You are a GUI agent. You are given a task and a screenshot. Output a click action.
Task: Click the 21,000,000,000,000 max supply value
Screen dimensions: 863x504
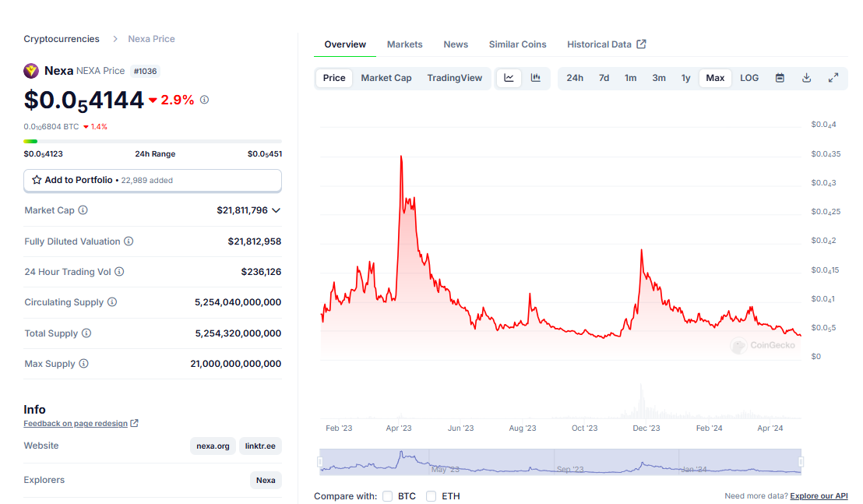tap(235, 364)
